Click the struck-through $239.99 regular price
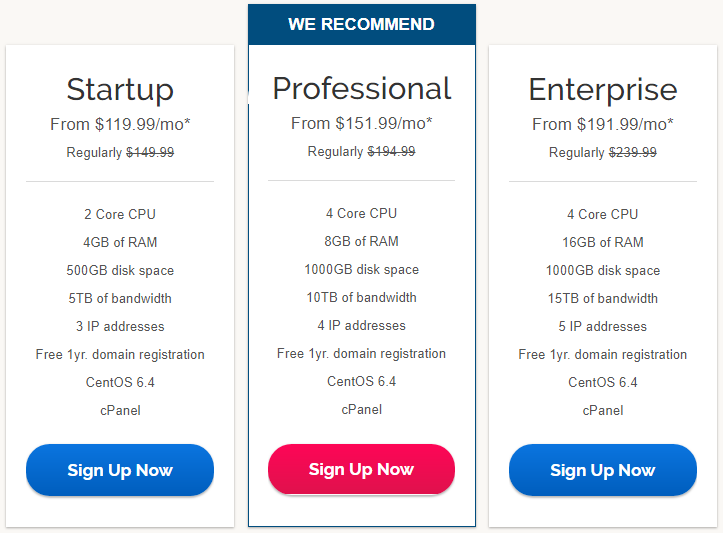 633,153
